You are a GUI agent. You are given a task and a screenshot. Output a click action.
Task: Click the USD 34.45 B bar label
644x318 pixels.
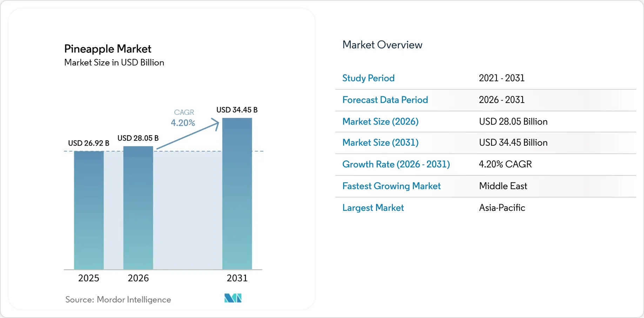tap(237, 110)
